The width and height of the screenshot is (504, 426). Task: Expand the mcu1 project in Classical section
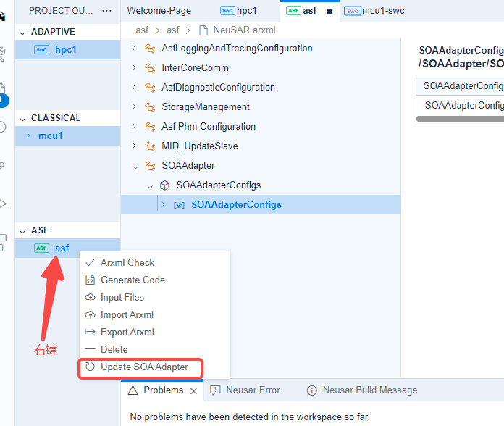click(x=28, y=135)
